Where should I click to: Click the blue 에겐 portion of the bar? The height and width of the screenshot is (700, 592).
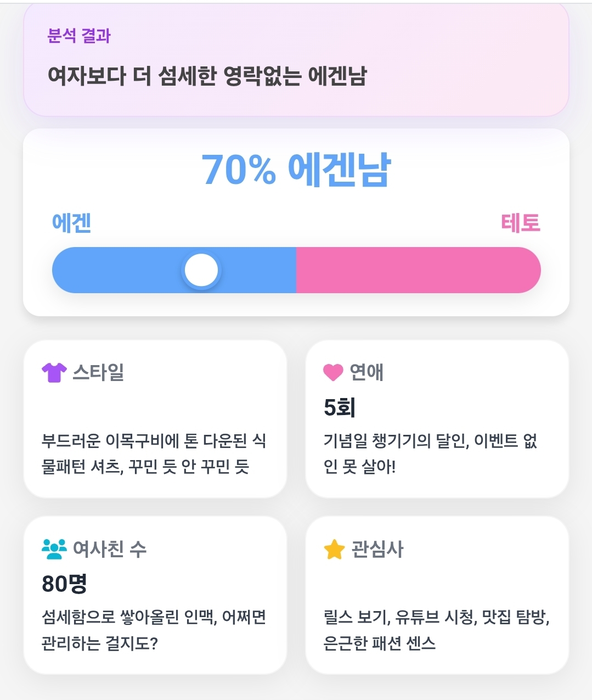click(x=174, y=270)
